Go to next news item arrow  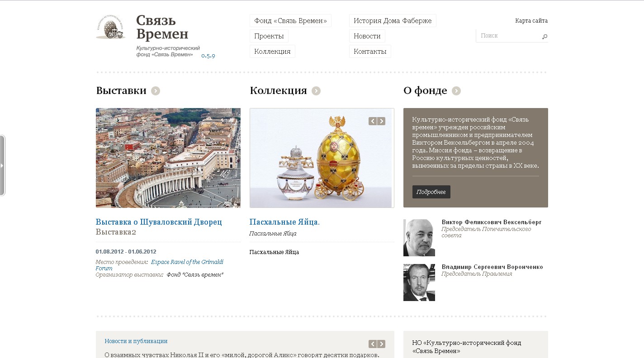click(x=381, y=344)
